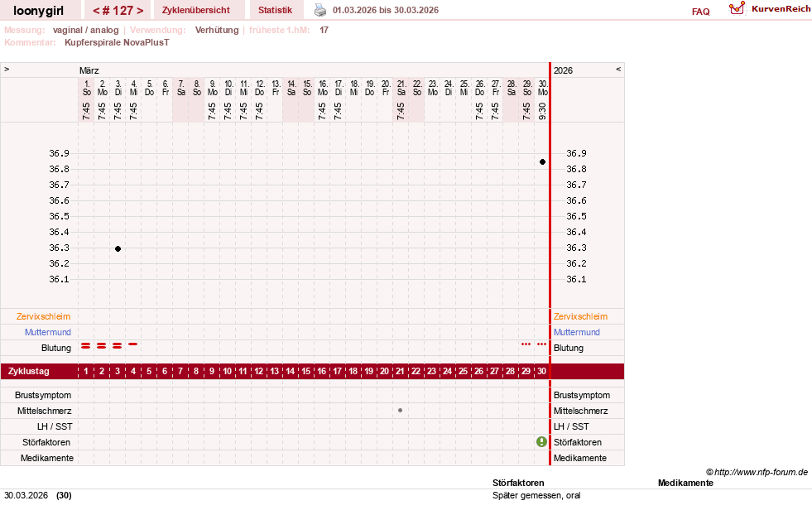Click the bleeding mark on cycle day 1
The image size is (812, 515).
[86, 345]
